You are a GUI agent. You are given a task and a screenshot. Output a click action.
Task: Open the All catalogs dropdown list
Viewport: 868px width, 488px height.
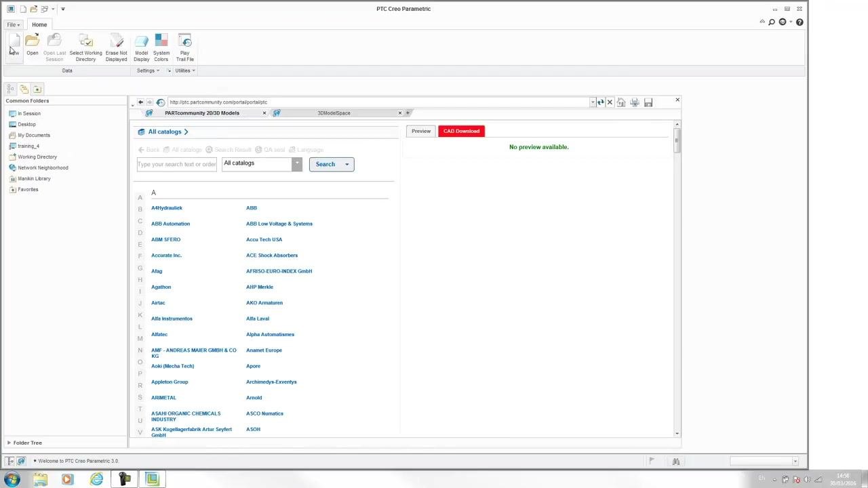[296, 164]
